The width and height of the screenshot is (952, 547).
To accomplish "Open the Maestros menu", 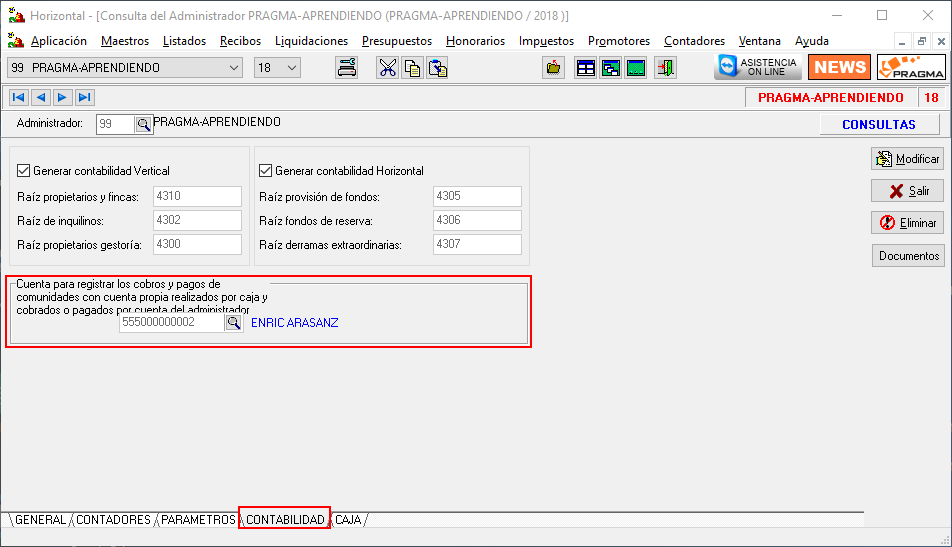I will [125, 41].
